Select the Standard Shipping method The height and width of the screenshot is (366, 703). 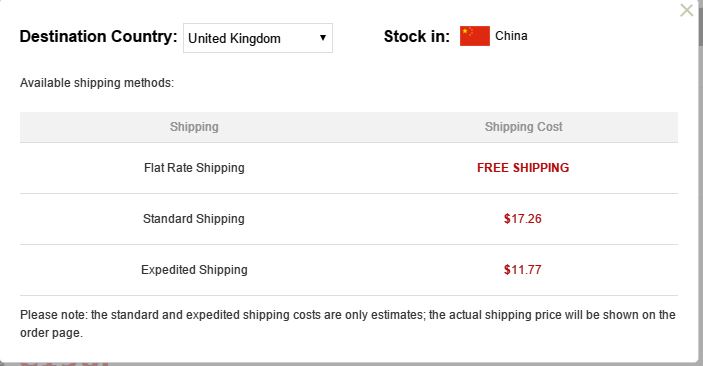194,219
